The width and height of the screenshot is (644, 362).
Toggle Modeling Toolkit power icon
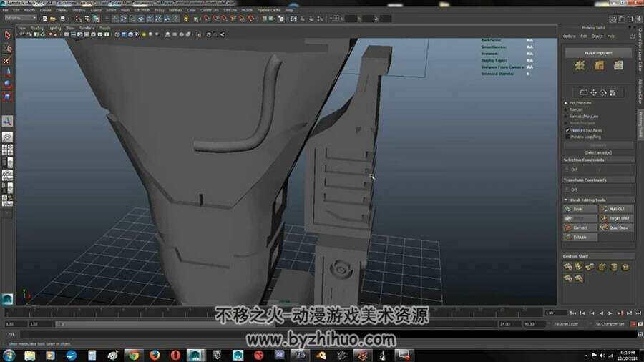tap(632, 36)
